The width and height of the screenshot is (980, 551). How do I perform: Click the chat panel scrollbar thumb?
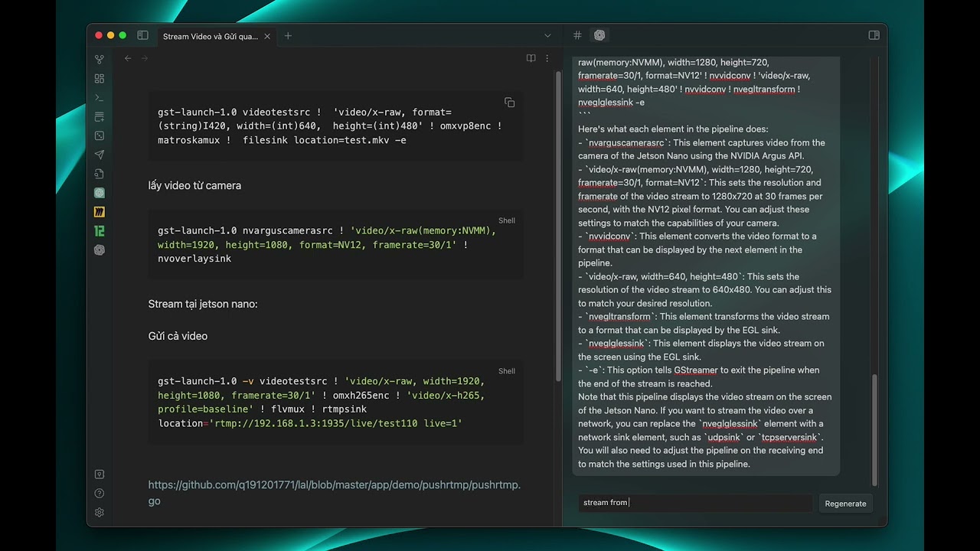click(874, 429)
